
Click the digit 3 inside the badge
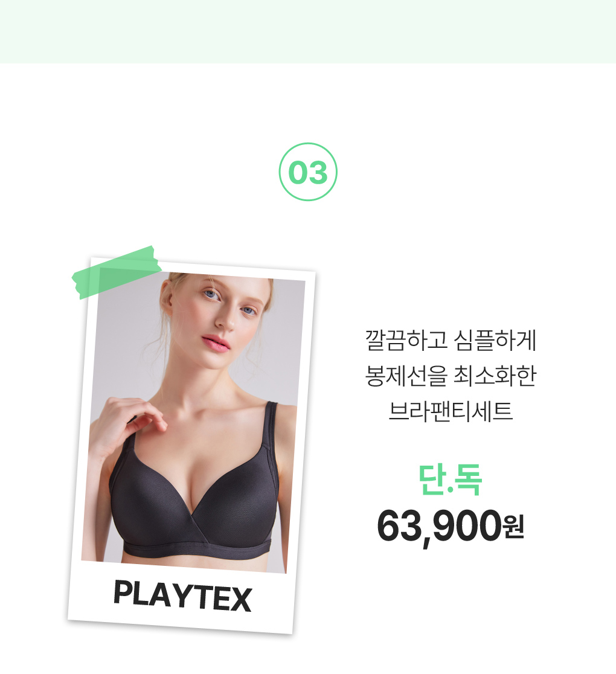318,173
